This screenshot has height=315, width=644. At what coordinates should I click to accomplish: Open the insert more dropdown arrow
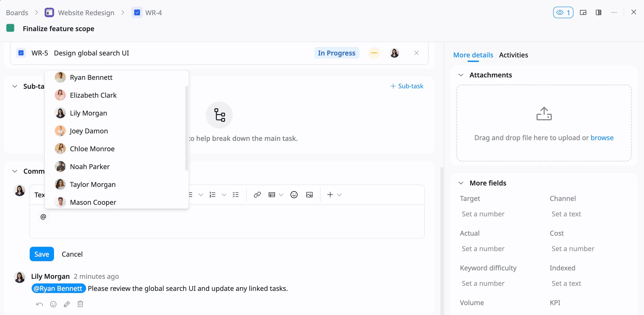(339, 195)
